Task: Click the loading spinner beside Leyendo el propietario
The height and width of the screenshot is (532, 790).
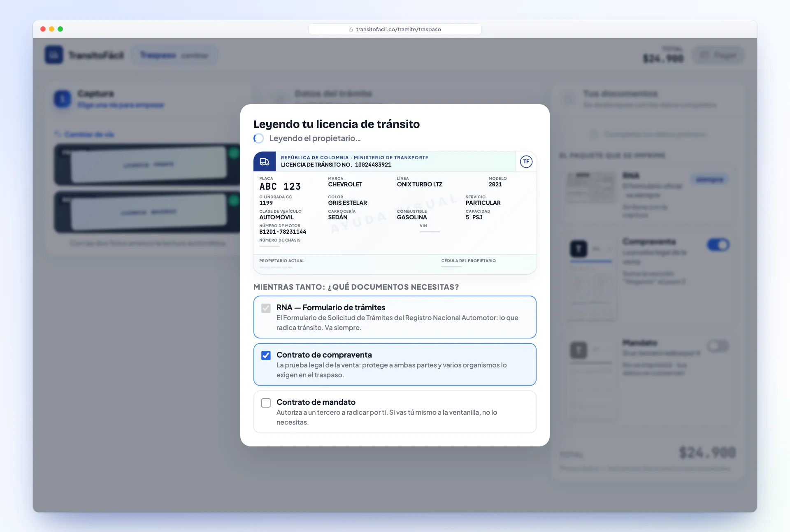Action: click(259, 139)
